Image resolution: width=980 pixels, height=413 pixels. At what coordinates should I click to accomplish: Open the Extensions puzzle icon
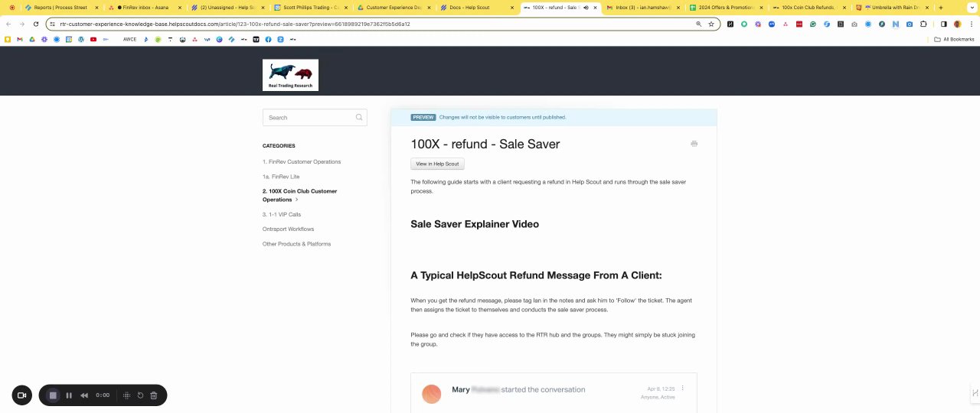pyautogui.click(x=923, y=24)
